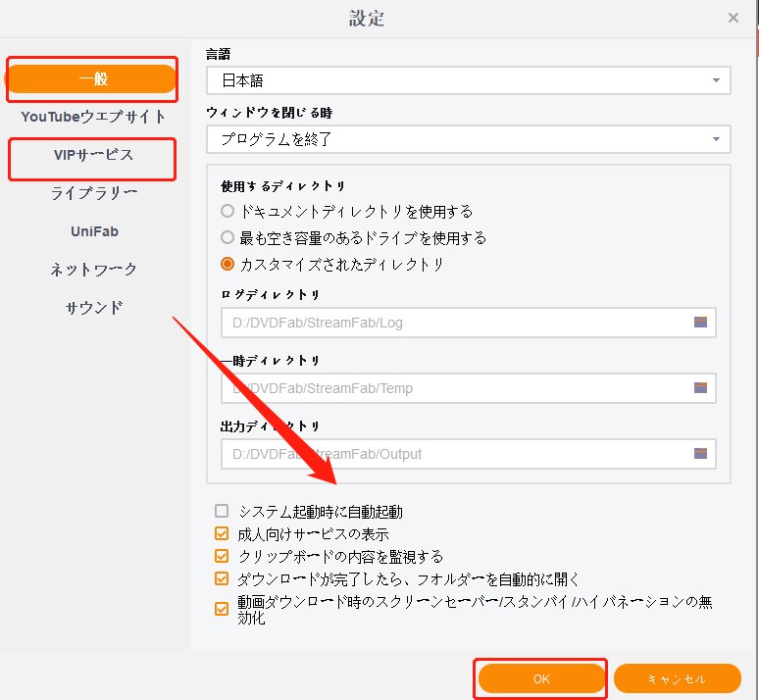
Task: Browse folder for 一時ディレクトリ
Action: point(700,388)
